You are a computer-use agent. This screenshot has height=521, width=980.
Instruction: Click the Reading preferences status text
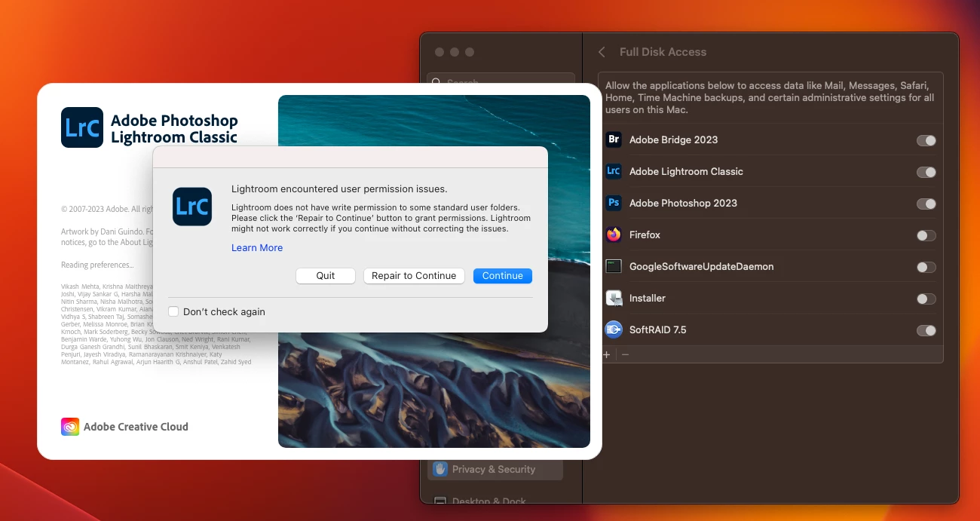pos(97,265)
